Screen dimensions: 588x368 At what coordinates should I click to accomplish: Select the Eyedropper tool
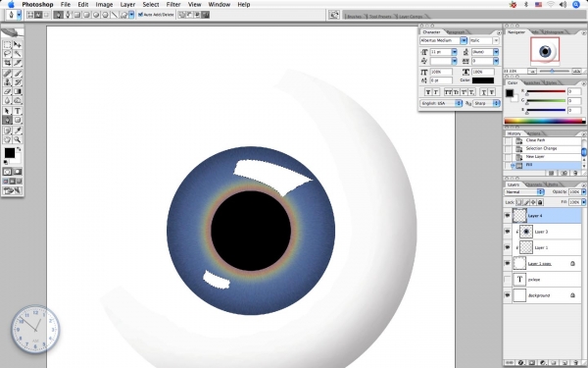tap(18, 131)
